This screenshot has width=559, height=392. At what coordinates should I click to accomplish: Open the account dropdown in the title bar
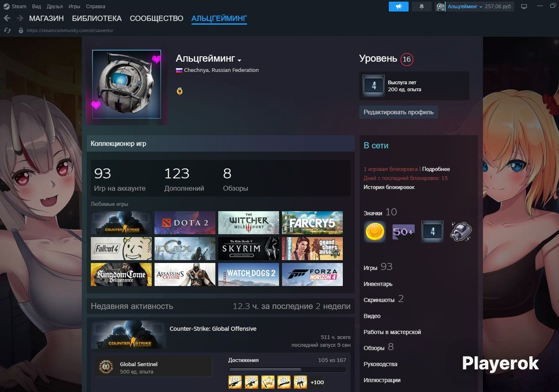click(x=465, y=7)
